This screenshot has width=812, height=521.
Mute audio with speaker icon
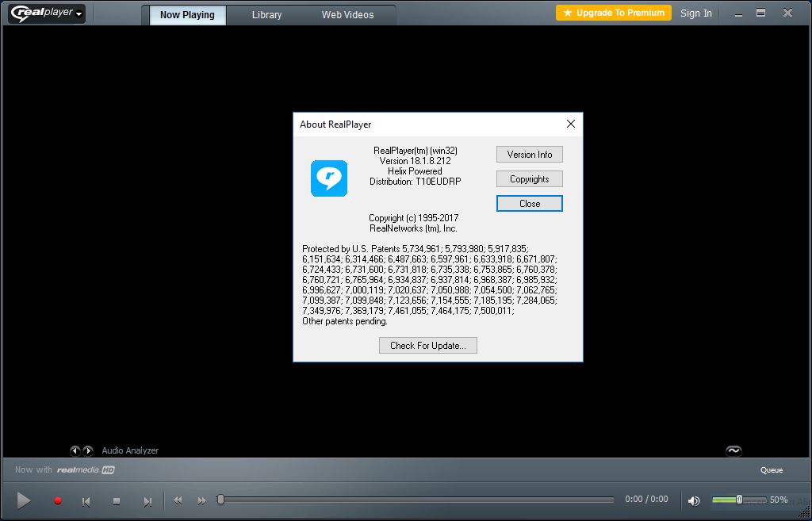pyautogui.click(x=694, y=501)
